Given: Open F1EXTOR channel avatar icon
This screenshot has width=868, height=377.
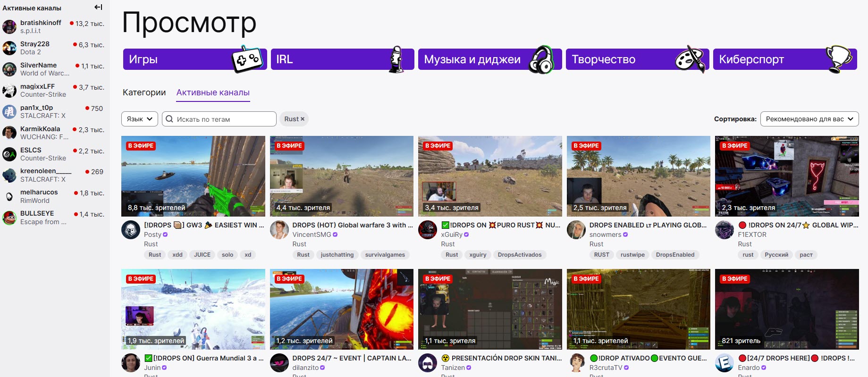Looking at the screenshot, I should pos(725,230).
